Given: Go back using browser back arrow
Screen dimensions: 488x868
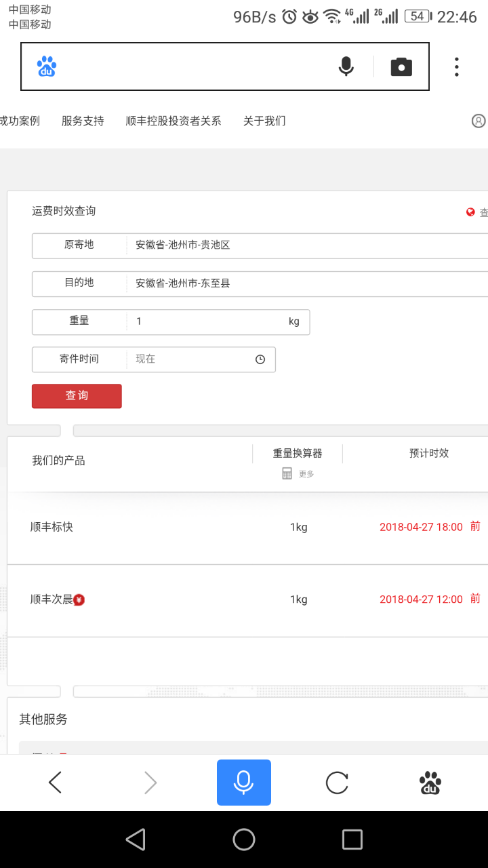Looking at the screenshot, I should click(x=56, y=783).
